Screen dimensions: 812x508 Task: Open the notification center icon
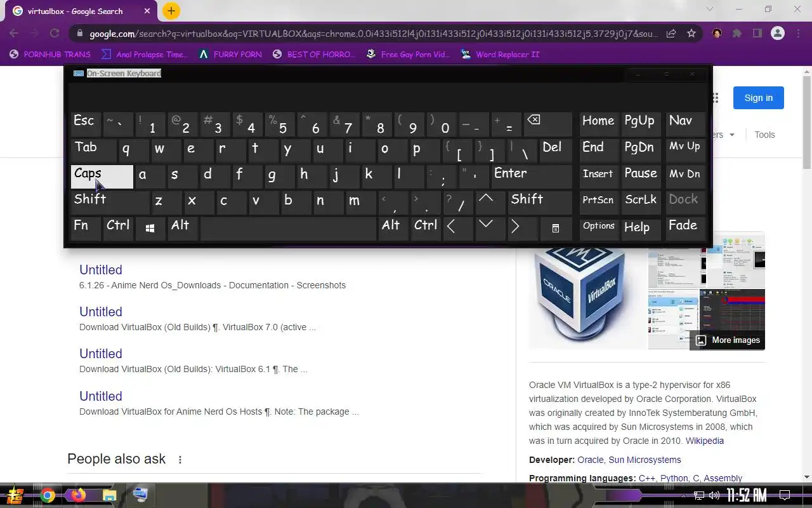785,495
